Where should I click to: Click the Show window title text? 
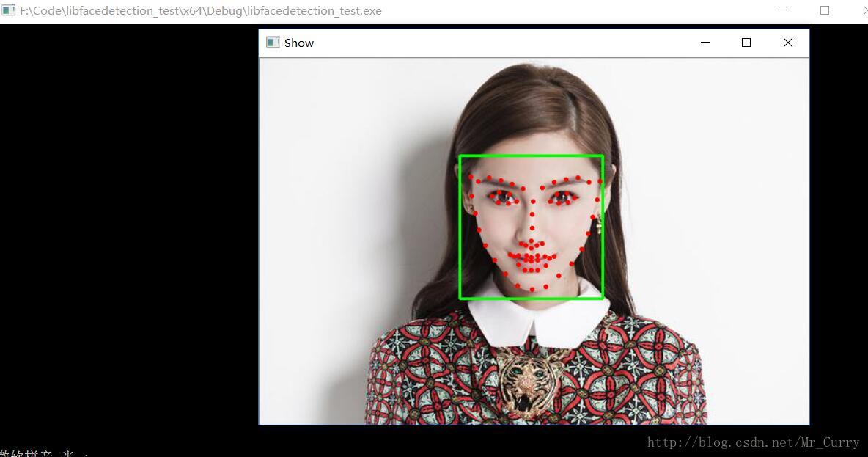click(x=299, y=43)
